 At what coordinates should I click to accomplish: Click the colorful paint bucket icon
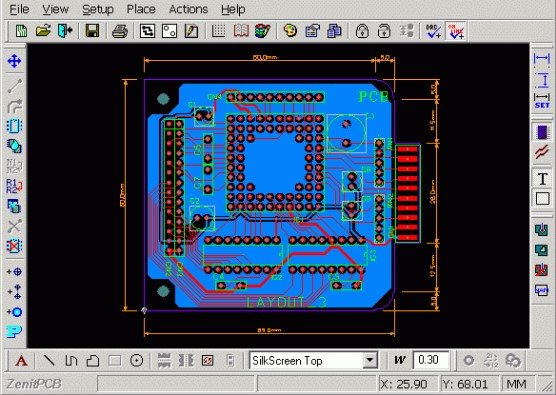pyautogui.click(x=263, y=31)
